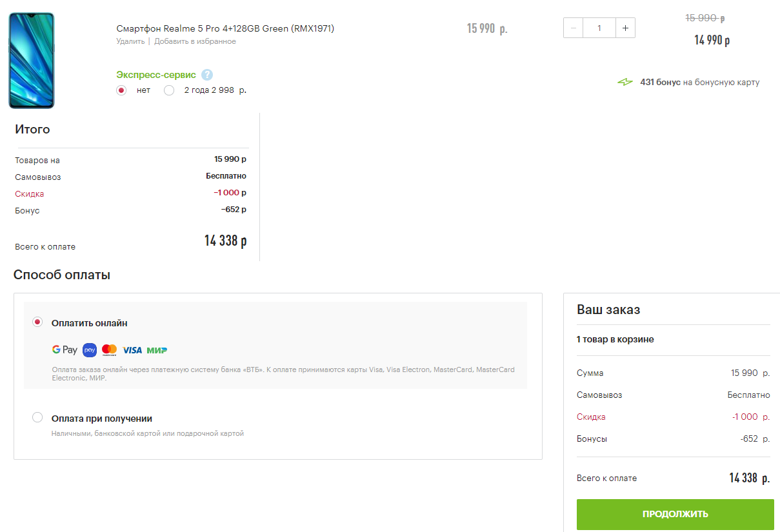Click the green bonus arrow icon
The height and width of the screenshot is (532, 780).
click(x=625, y=83)
